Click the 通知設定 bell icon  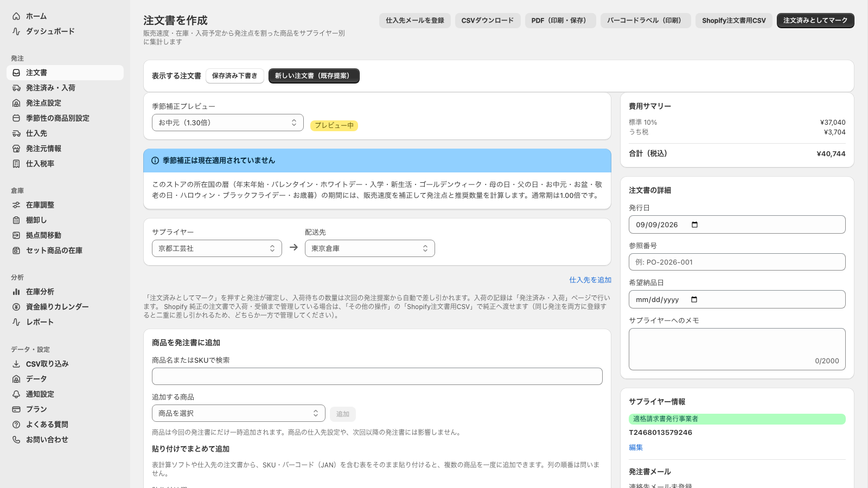pos(16,394)
